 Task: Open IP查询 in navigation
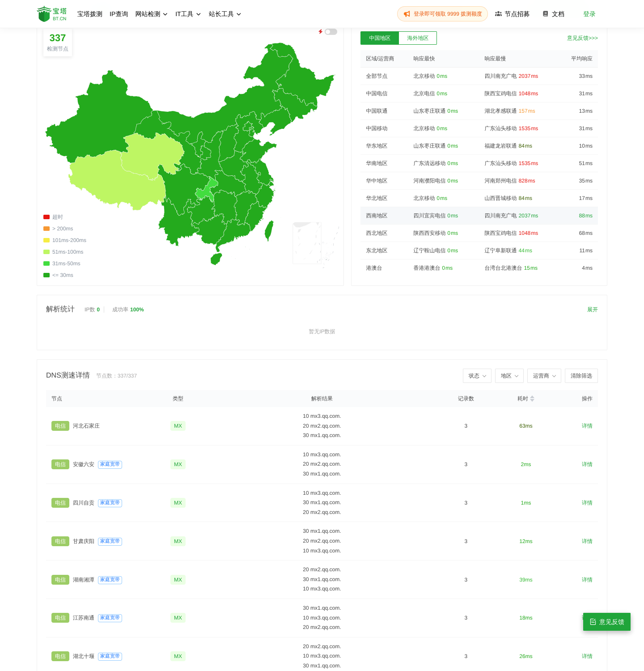[119, 14]
